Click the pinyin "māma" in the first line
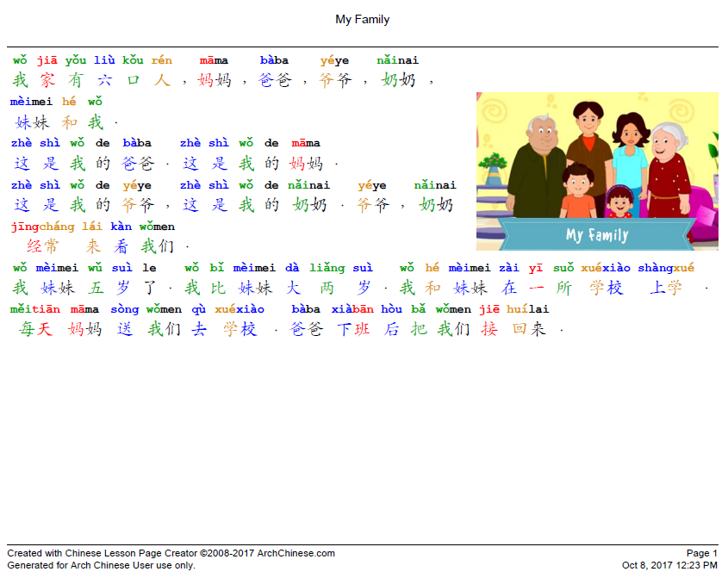This screenshot has width=728, height=578. click(213, 59)
